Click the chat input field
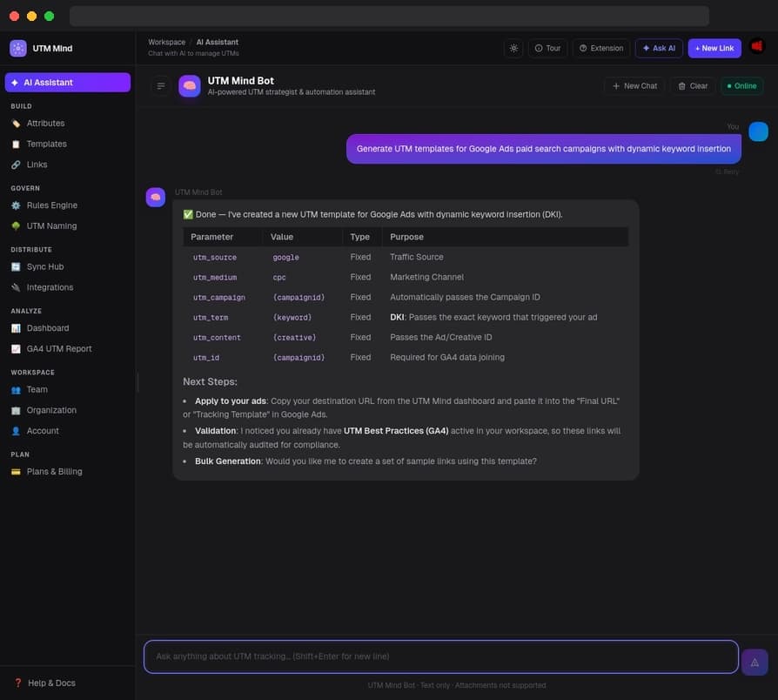 (435, 656)
